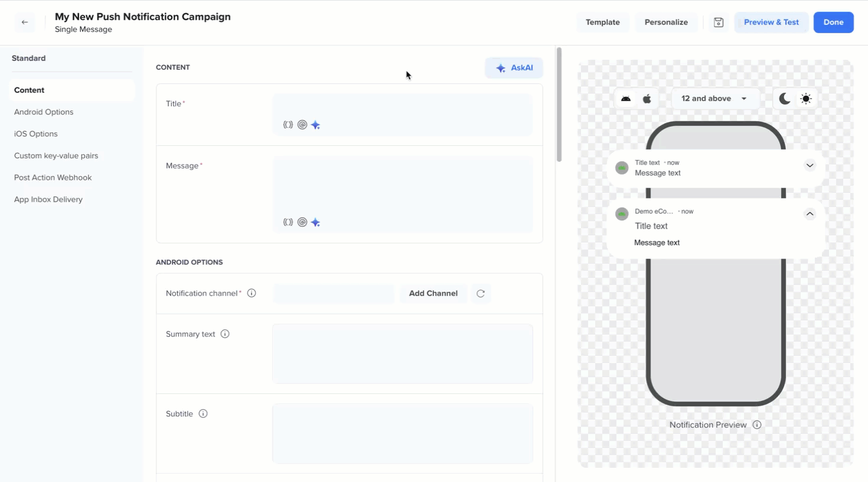Viewport: 868px width, 482px height.
Task: Enable light mode preview
Action: point(806,99)
